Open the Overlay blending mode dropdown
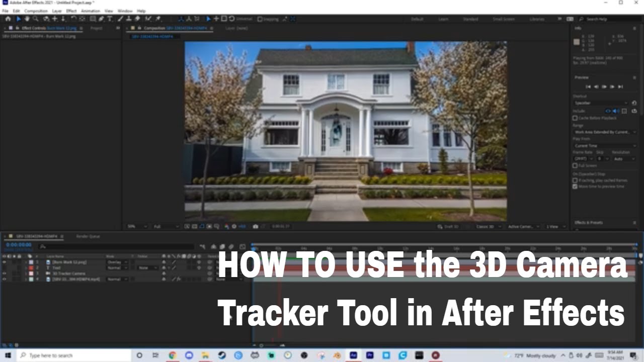Screen dimensions: 644x362 point(117,262)
